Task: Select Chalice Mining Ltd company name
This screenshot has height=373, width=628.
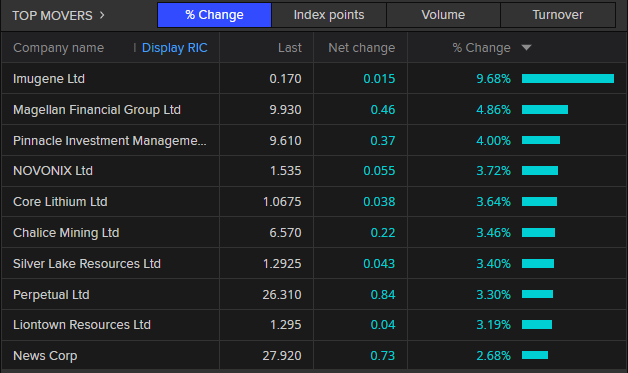Action: (x=66, y=233)
